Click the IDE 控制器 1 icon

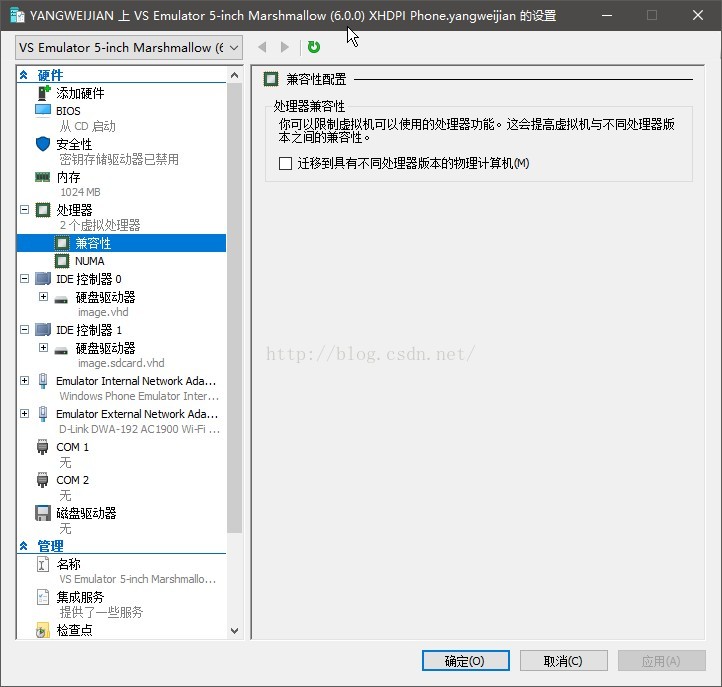coord(43,330)
